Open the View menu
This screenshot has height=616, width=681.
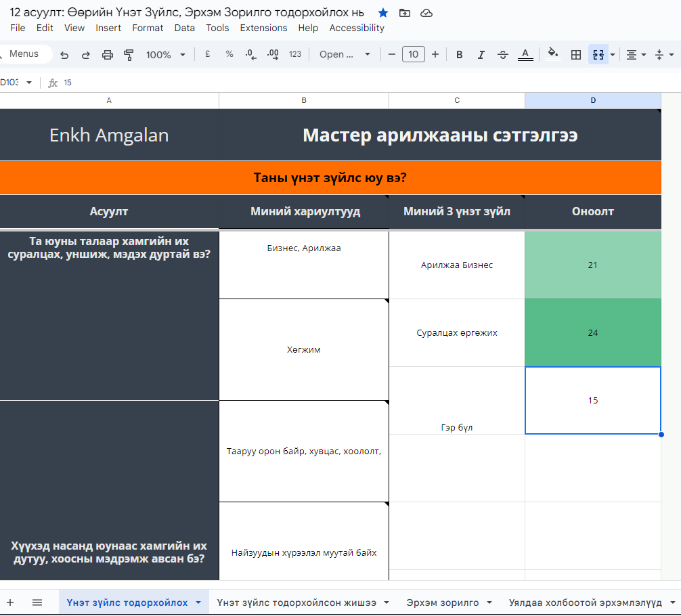tap(74, 28)
